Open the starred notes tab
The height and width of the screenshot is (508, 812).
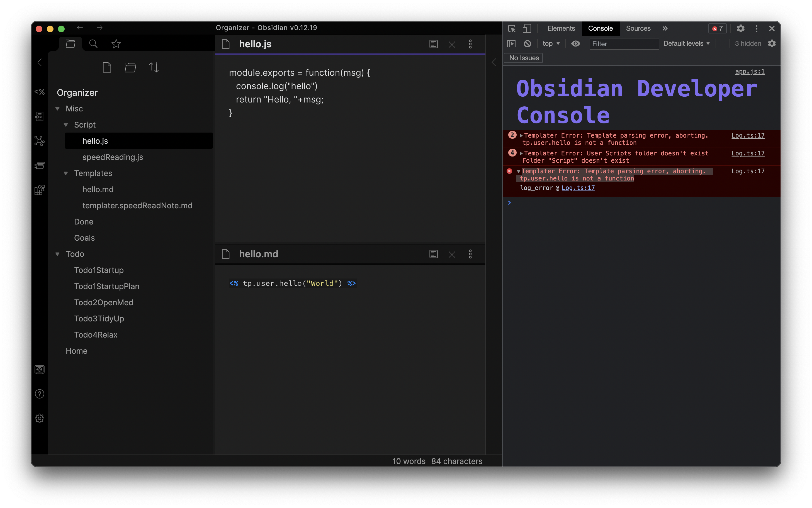coord(116,44)
